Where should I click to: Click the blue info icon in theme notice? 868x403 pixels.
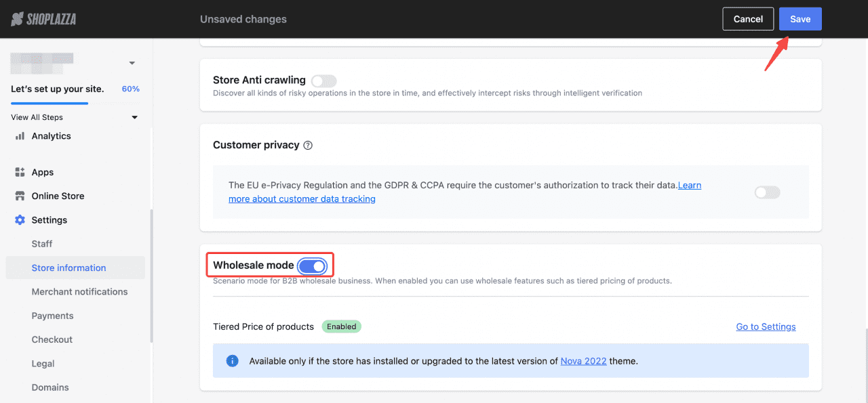point(233,361)
